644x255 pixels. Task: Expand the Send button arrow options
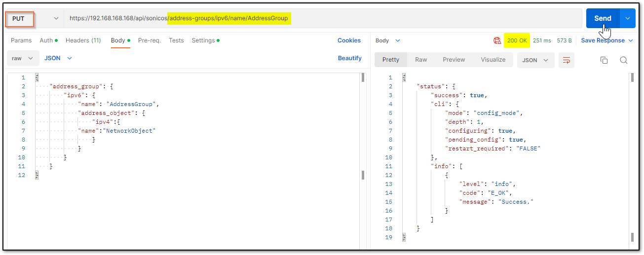tap(627, 18)
